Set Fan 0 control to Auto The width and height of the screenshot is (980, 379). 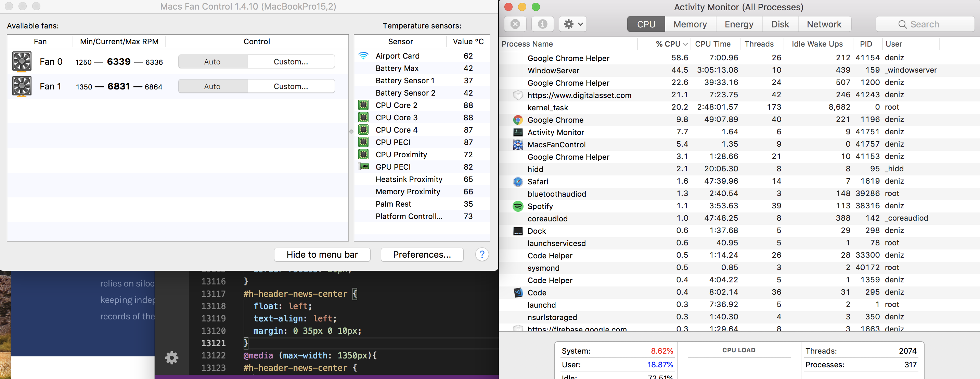tap(212, 62)
